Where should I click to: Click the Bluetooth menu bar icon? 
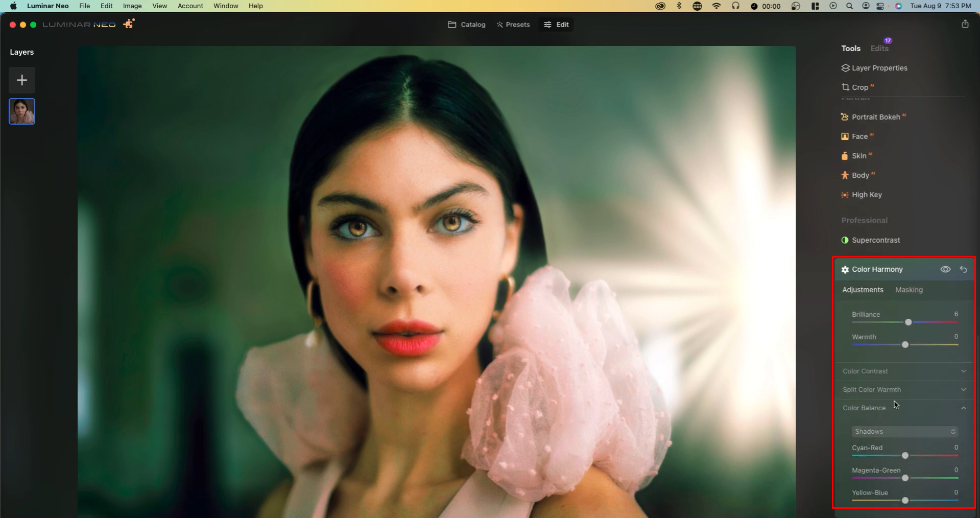point(679,6)
